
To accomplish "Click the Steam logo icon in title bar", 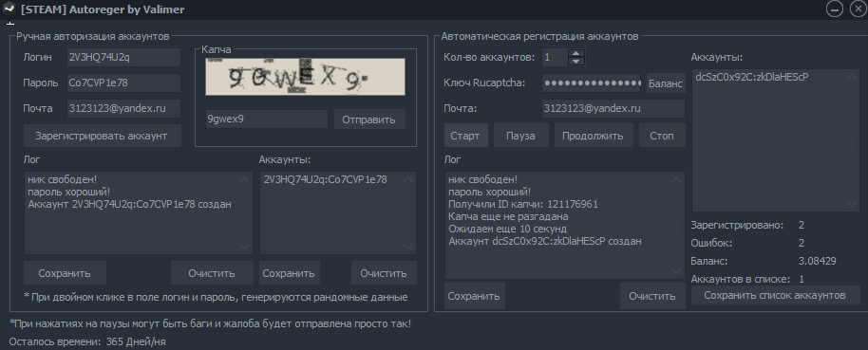I will click(9, 9).
